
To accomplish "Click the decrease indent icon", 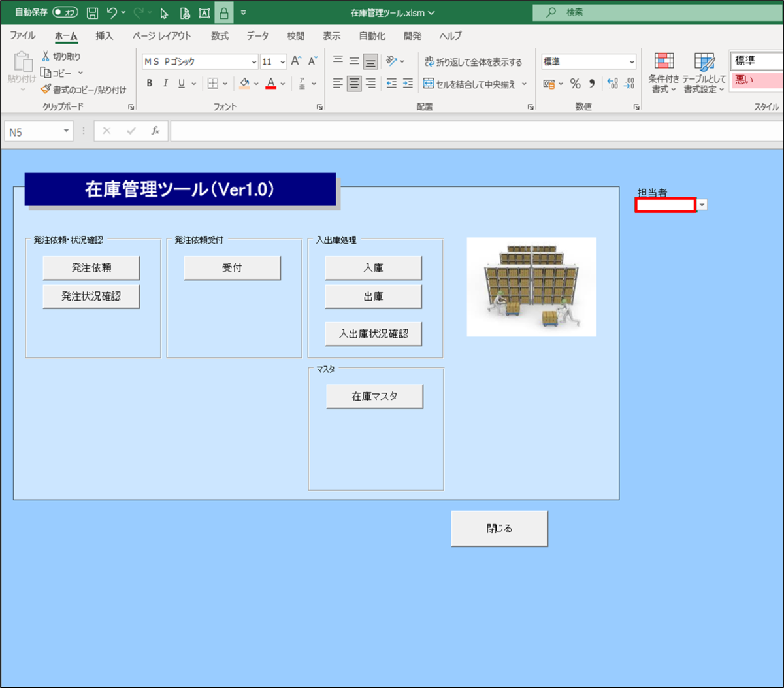I will pos(391,84).
